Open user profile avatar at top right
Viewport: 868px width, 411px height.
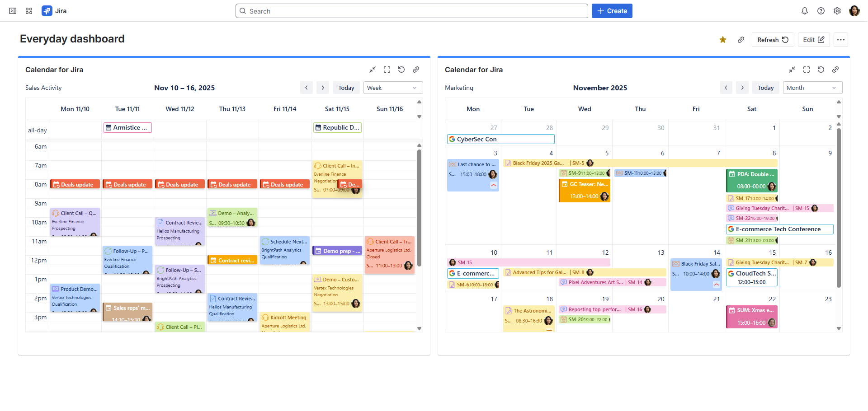click(854, 11)
